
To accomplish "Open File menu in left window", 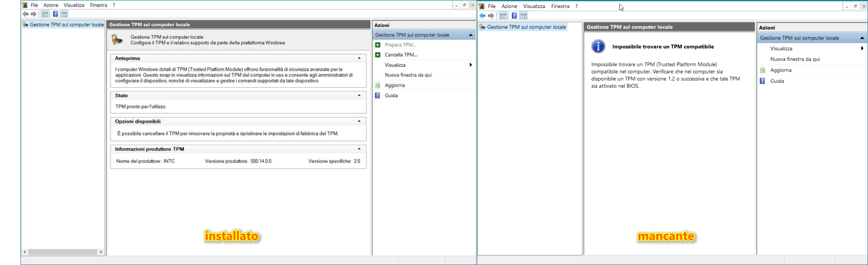I will [x=34, y=5].
